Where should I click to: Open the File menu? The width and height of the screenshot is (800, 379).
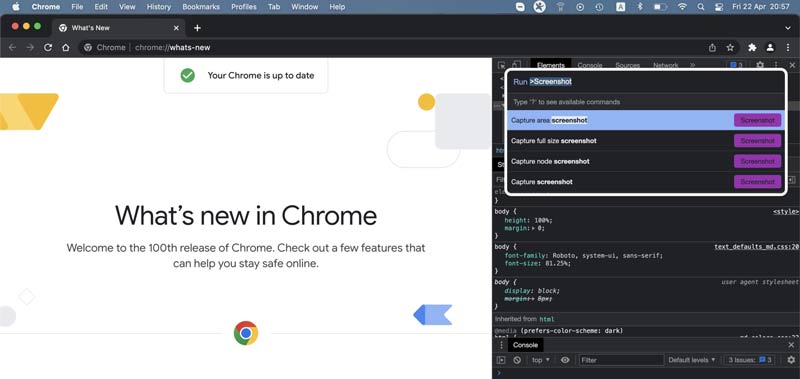click(77, 7)
